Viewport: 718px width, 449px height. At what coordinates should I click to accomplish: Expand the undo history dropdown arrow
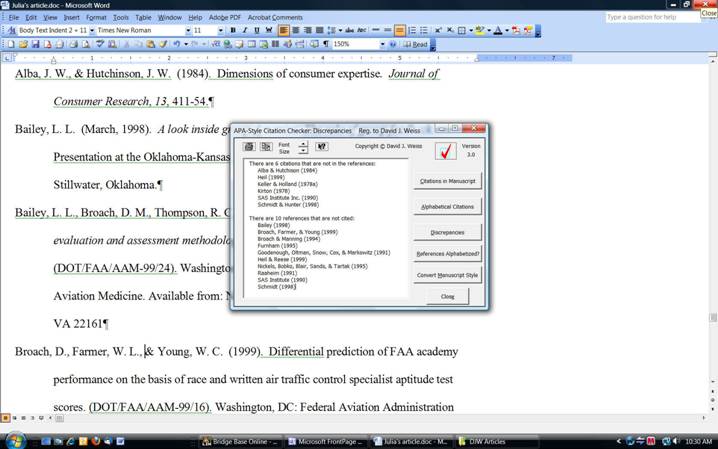(186, 44)
